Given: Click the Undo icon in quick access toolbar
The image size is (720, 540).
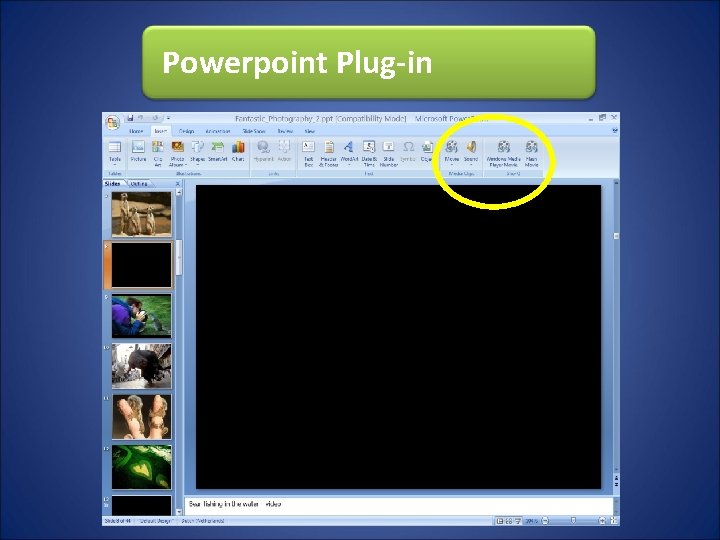Looking at the screenshot, I should click(141, 118).
